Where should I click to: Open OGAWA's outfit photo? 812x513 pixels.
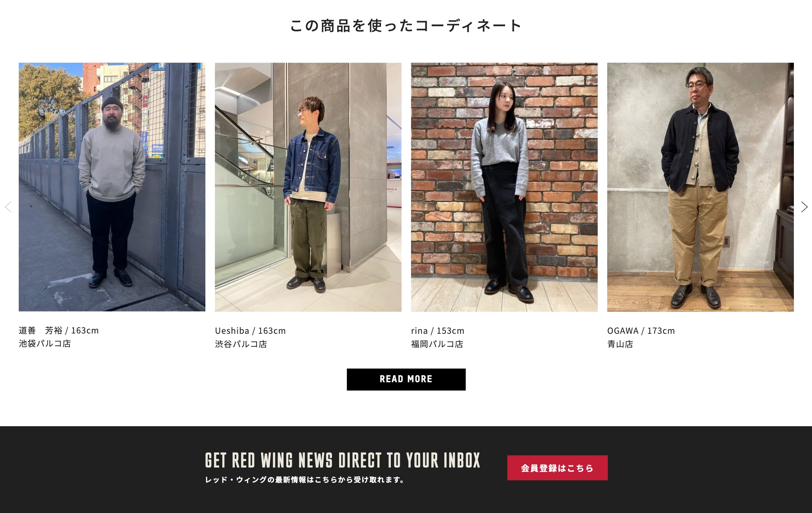[700, 187]
